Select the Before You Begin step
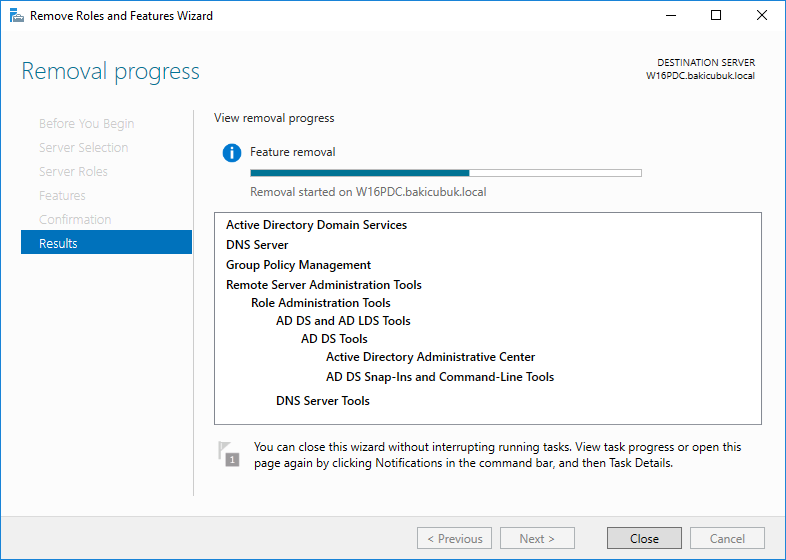Image resolution: width=786 pixels, height=560 pixels. (87, 123)
